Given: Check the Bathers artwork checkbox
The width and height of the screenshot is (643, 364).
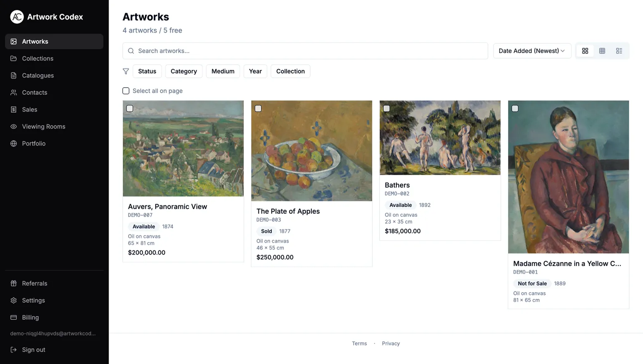Looking at the screenshot, I should [x=387, y=109].
